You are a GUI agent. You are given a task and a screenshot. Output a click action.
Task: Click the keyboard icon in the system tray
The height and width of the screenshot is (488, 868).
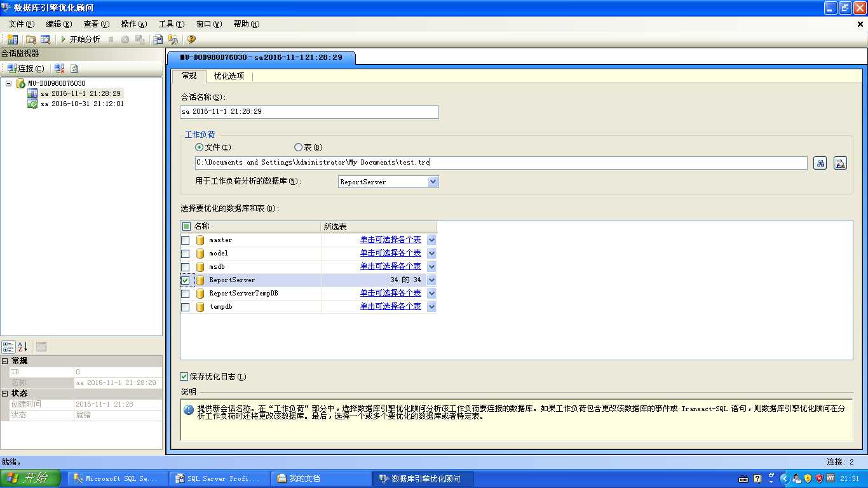click(743, 478)
